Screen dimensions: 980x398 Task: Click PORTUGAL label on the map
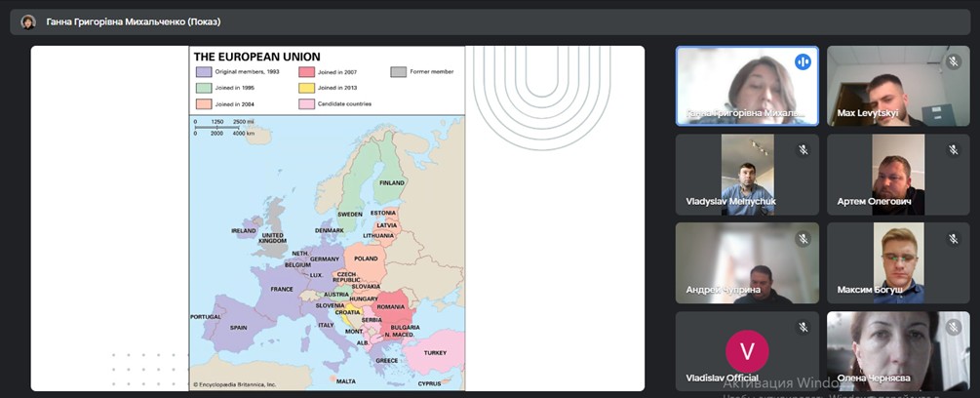point(206,317)
